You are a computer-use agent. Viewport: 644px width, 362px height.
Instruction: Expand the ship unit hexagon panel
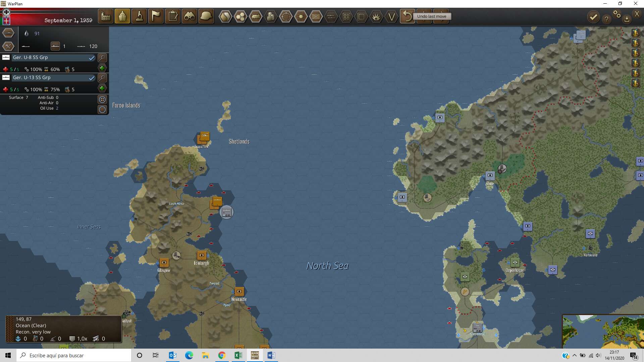tap(8, 33)
